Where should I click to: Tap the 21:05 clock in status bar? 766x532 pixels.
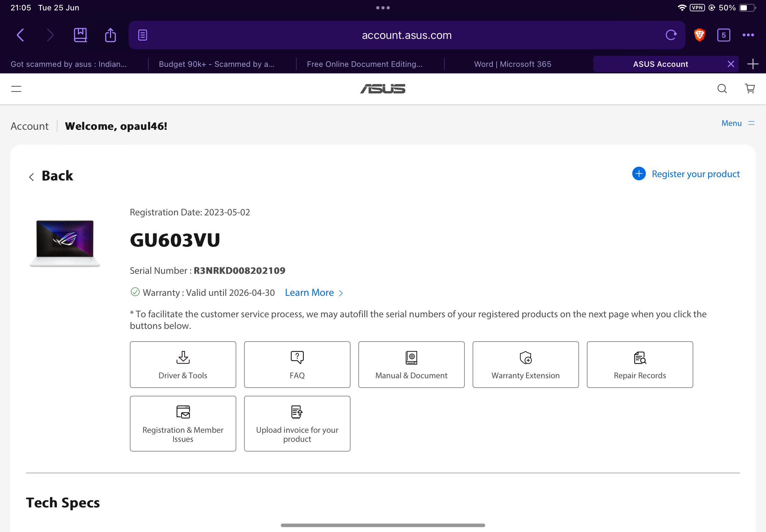click(21, 8)
